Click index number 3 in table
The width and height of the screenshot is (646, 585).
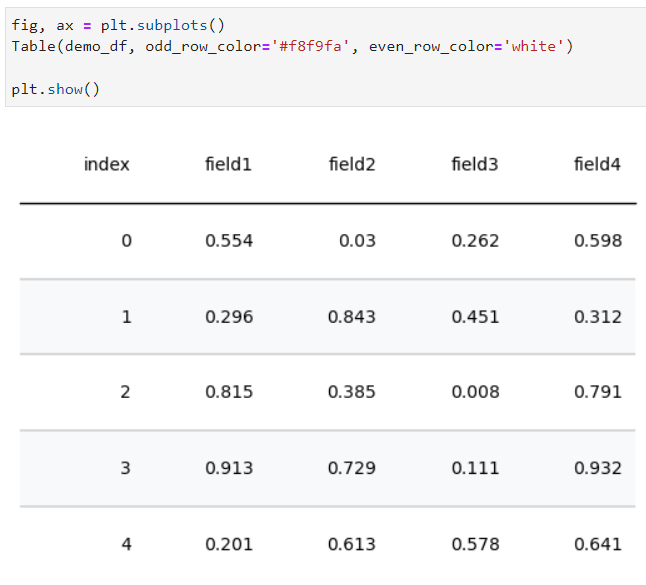pos(126,468)
